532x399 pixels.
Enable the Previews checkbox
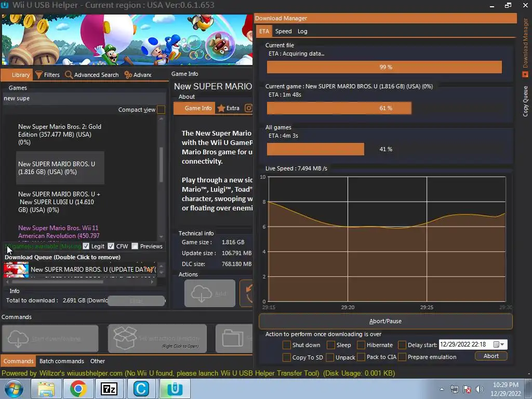135,246
